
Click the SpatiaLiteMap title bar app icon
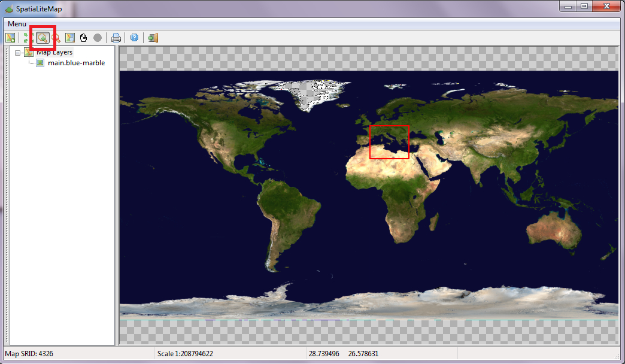point(9,8)
